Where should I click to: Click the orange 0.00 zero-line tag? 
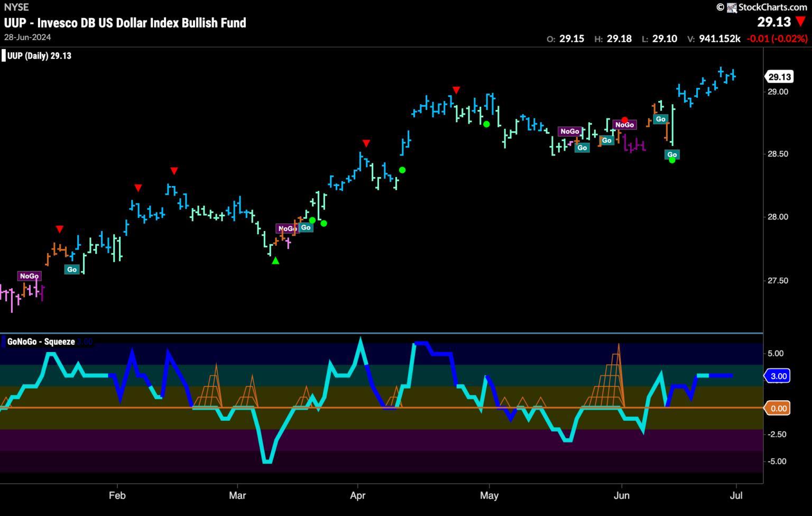tap(779, 408)
